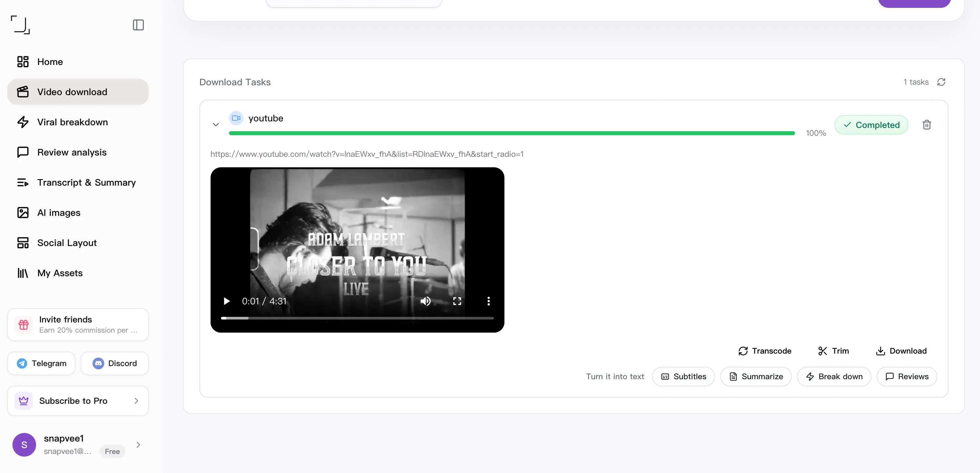Screen dimensions: 980x473
Task: Open AI images page
Action: tap(78, 212)
